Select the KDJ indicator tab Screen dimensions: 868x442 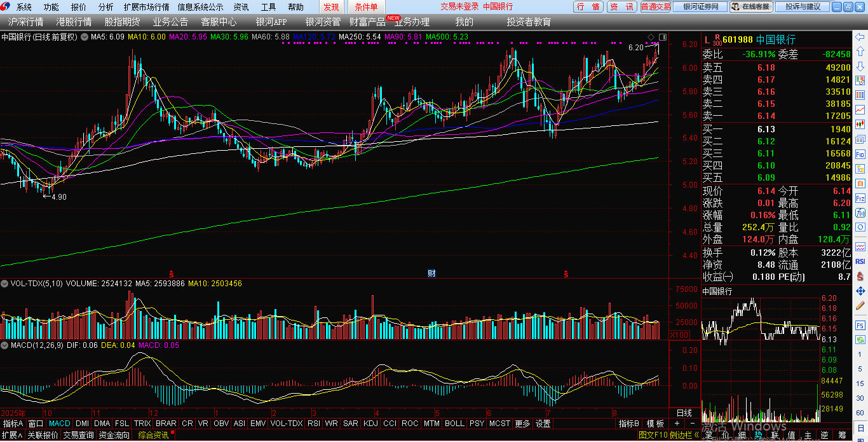(x=370, y=424)
